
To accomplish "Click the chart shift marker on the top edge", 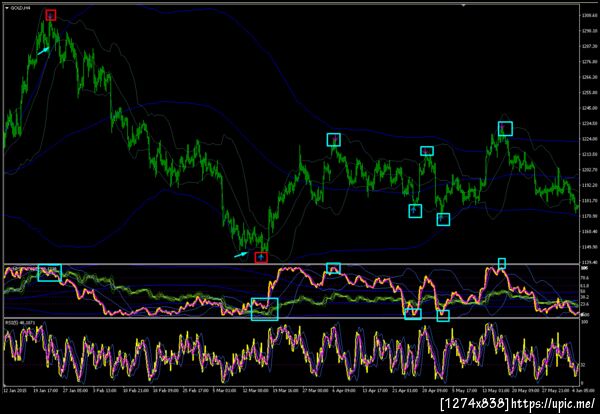I will click(x=463, y=5).
